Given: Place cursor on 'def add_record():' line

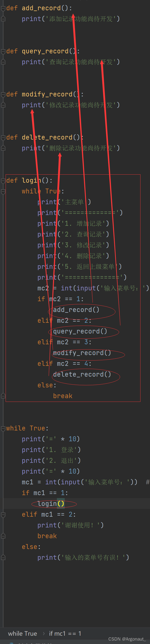Looking at the screenshot, I should tap(39, 8).
